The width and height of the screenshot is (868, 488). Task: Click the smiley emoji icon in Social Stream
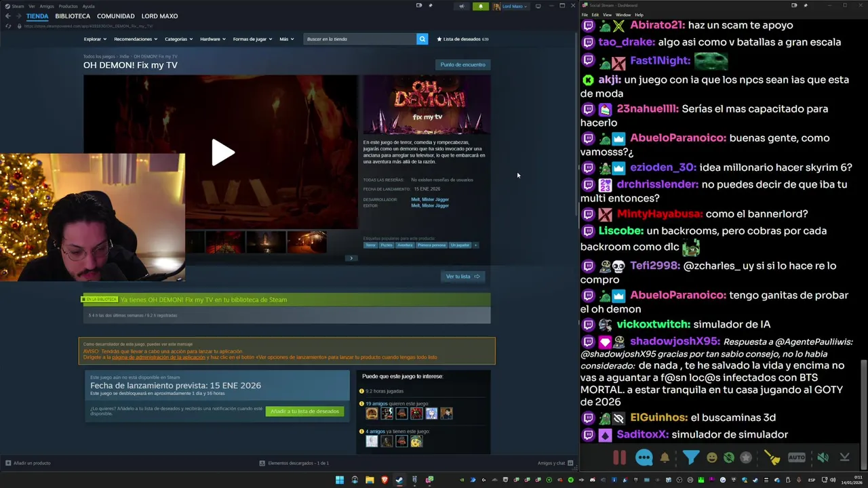711,457
